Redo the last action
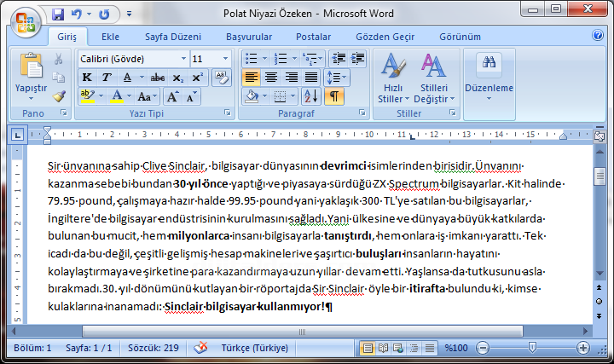The image size is (614, 364). click(x=104, y=14)
